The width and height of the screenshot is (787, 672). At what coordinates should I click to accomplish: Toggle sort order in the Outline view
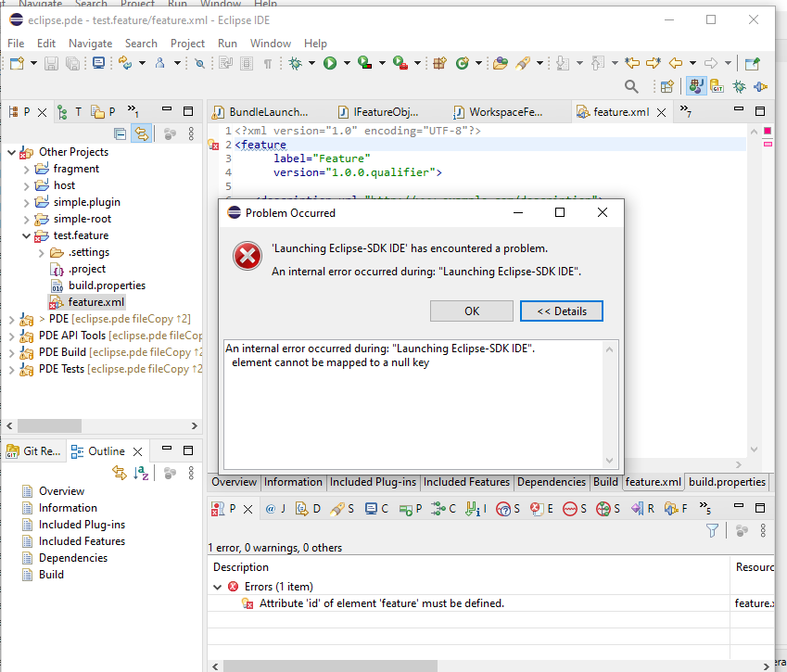[x=141, y=473]
